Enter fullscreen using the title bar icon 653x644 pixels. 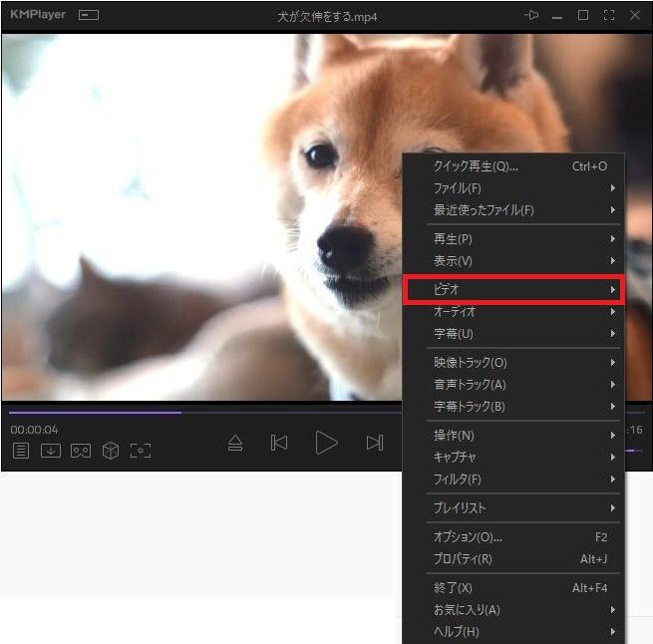609,16
